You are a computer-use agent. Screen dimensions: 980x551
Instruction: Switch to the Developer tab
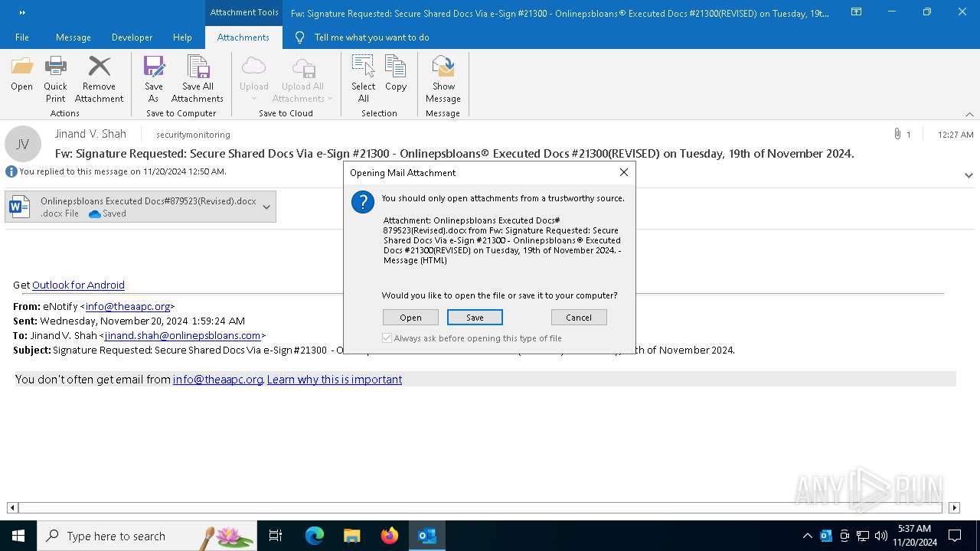pos(132,37)
